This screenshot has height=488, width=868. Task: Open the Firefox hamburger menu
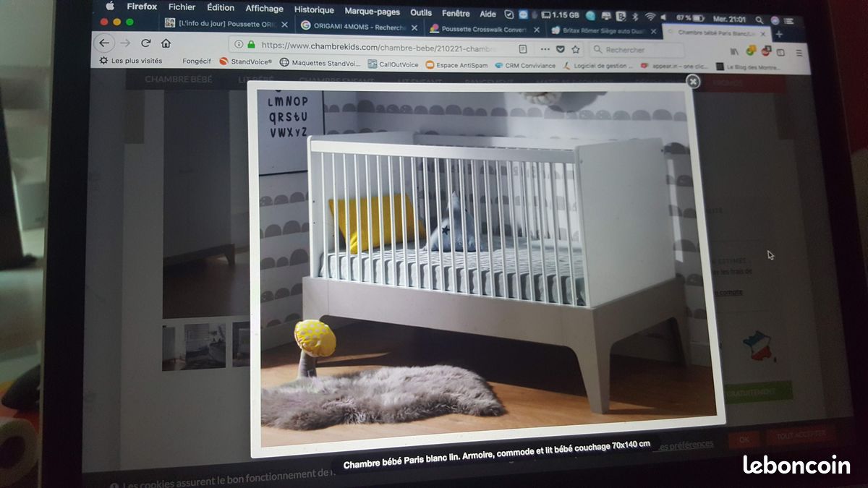[x=799, y=53]
